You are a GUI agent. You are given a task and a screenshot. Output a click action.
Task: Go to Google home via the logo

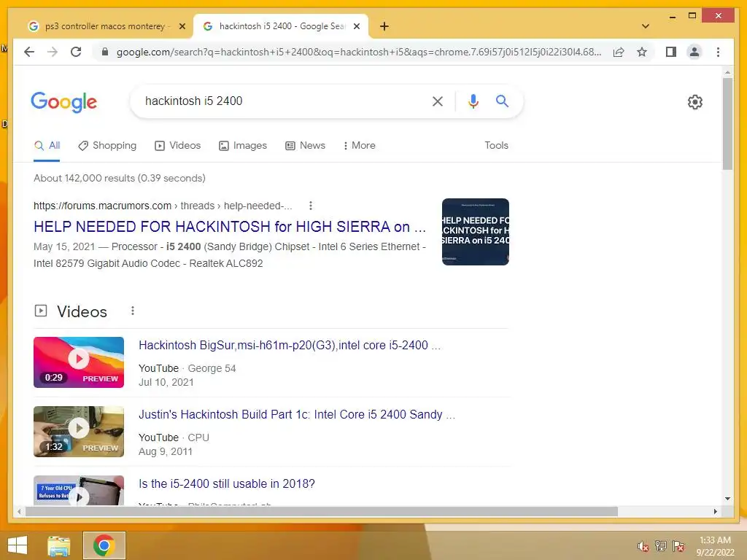(64, 102)
